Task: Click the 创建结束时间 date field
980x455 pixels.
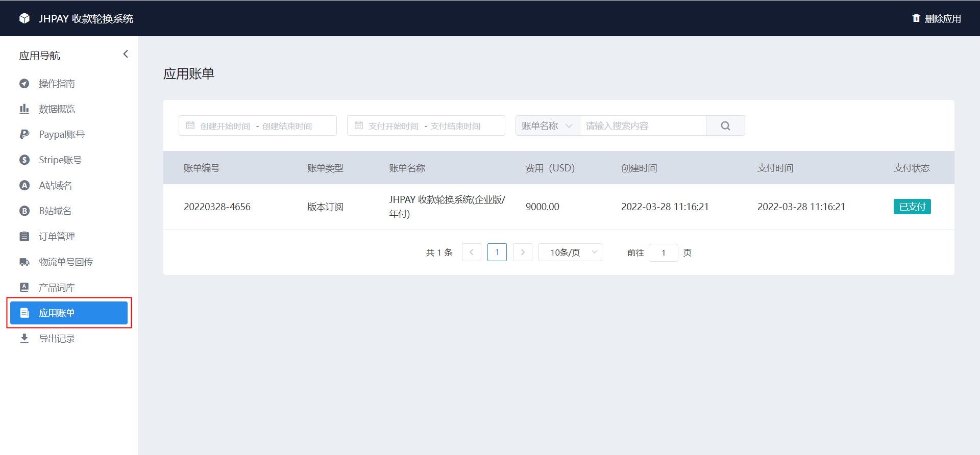Action: pyautogui.click(x=287, y=126)
